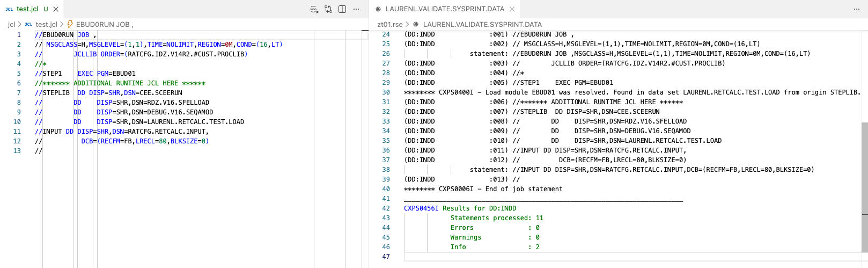Click the JCL file icon on test.jcl tab
Screen dimensions: 868x268
[x=9, y=9]
